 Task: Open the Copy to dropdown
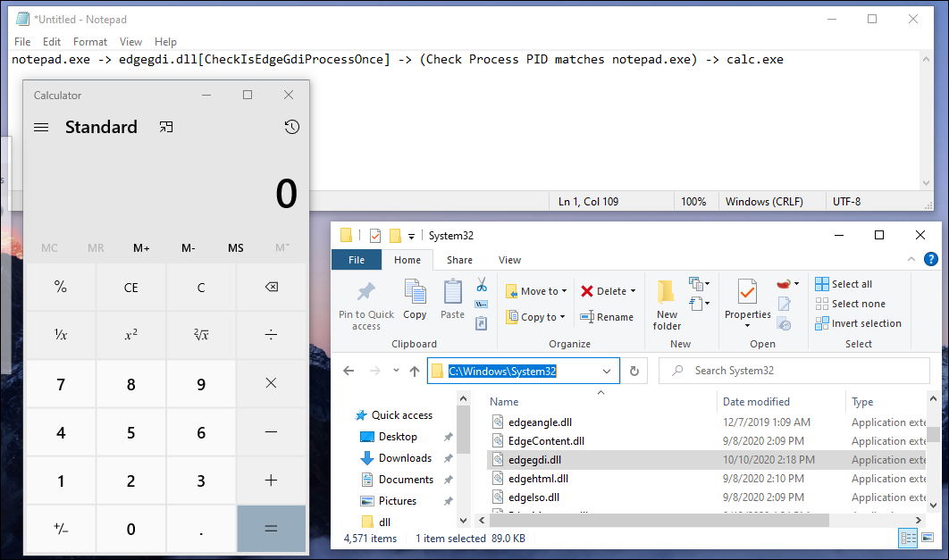click(535, 317)
